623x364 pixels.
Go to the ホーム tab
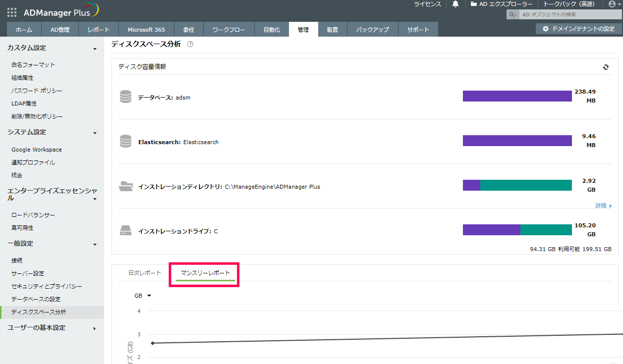click(x=24, y=30)
